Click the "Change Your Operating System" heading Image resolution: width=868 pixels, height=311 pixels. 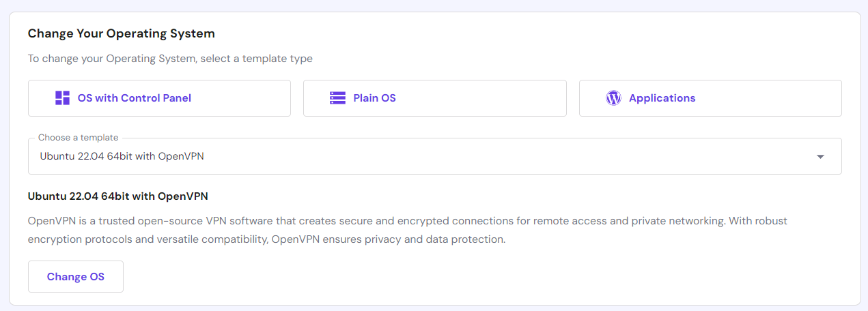pos(122,33)
